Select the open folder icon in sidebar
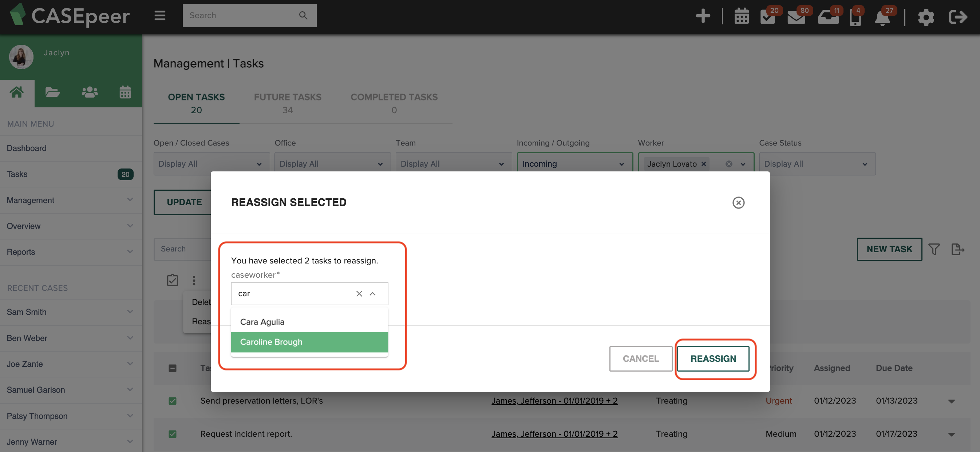Image resolution: width=980 pixels, height=452 pixels. pos(52,92)
